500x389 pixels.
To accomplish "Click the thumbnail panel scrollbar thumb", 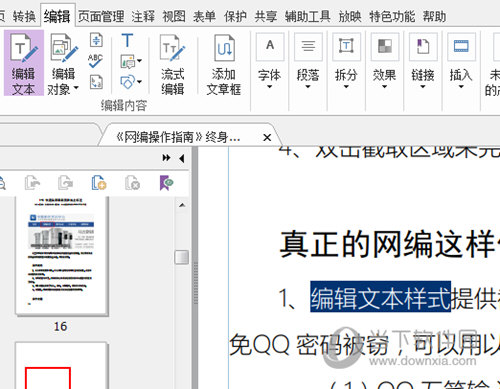I will pos(182,257).
